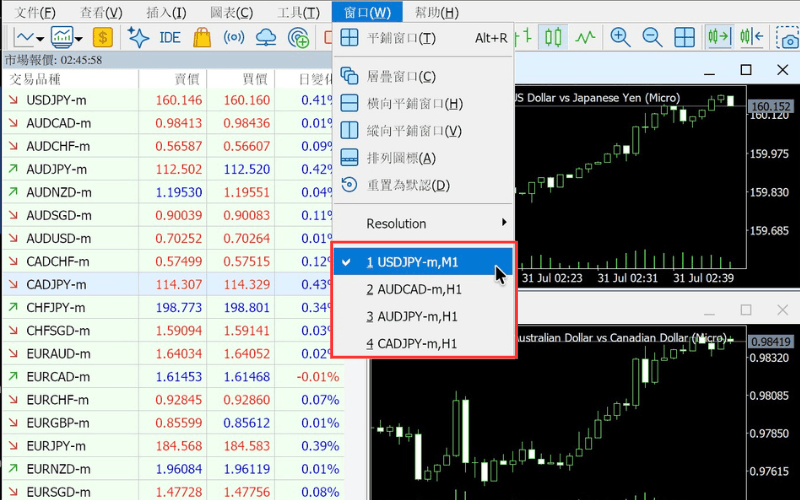The image size is (800, 500).
Task: Open the IDE MetaEditor button
Action: [x=169, y=37]
